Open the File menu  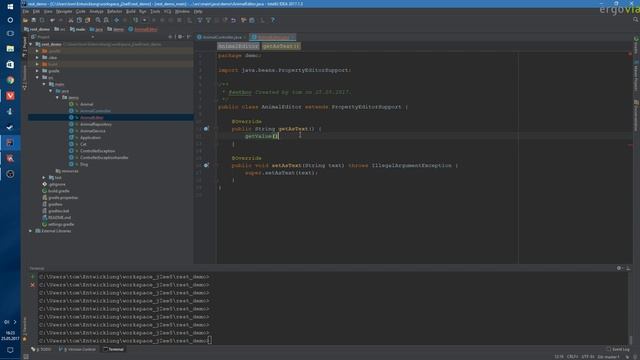coord(26,11)
